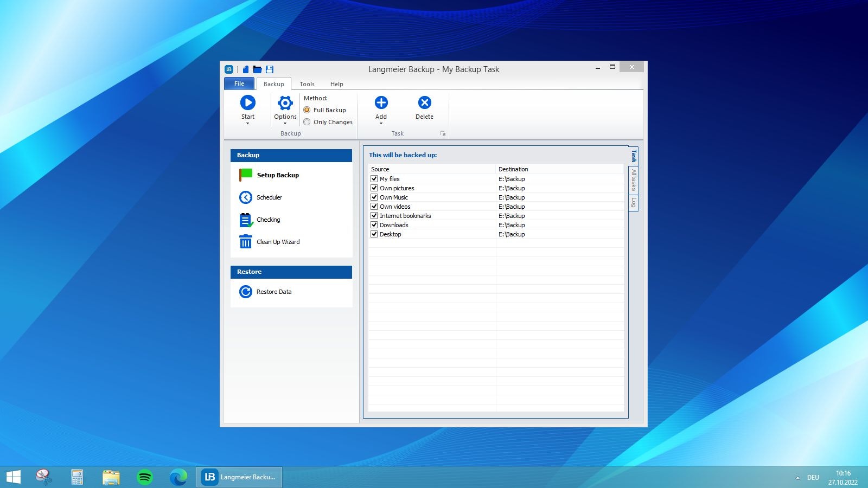
Task: Select E:\Backup destination in Desktop row
Action: coord(512,234)
